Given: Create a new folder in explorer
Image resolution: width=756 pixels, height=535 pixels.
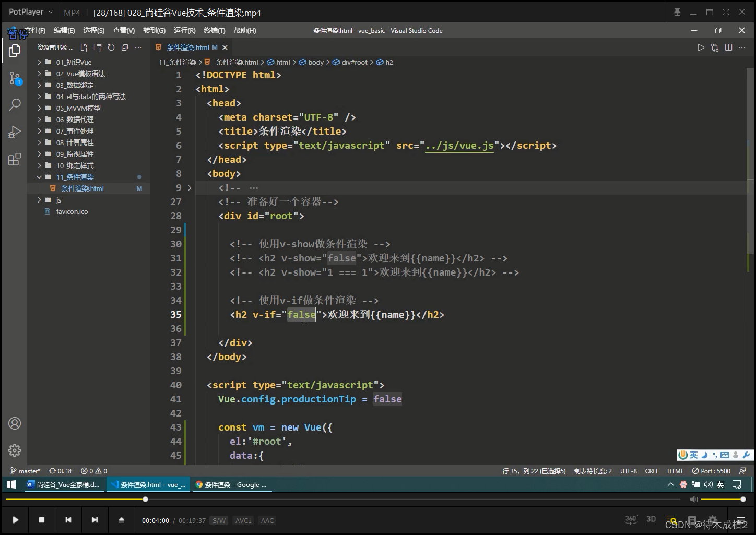Looking at the screenshot, I should [x=98, y=47].
